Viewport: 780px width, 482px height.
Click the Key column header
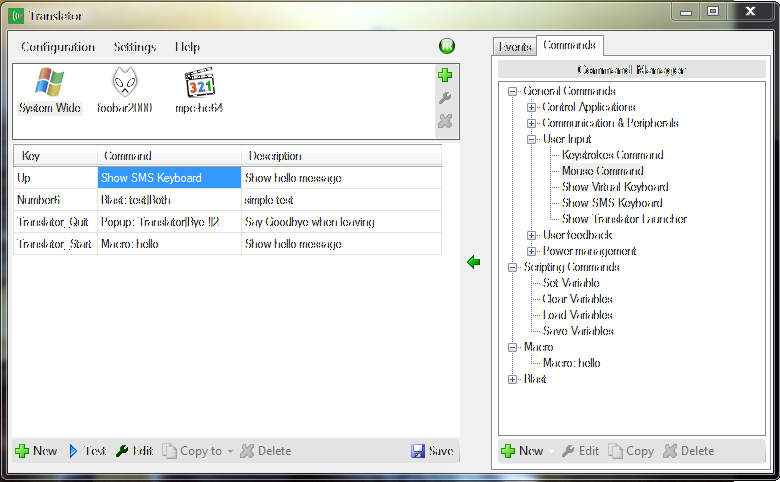point(56,156)
